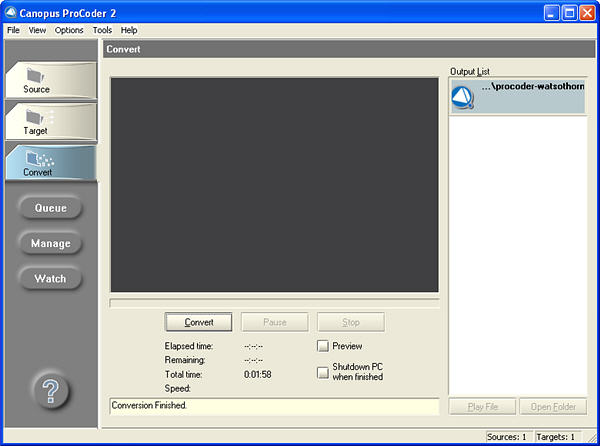Open the Tools menu
The image size is (600, 446).
[102, 30]
